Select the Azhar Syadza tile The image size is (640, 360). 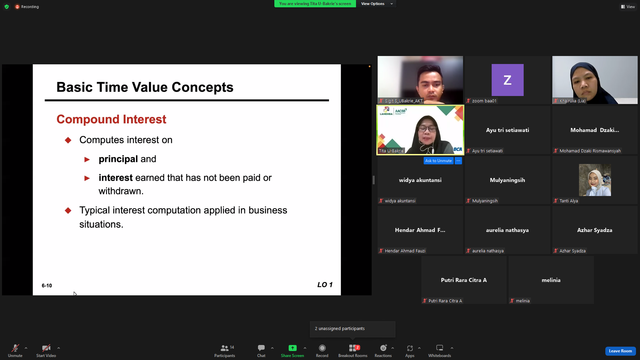(x=595, y=230)
